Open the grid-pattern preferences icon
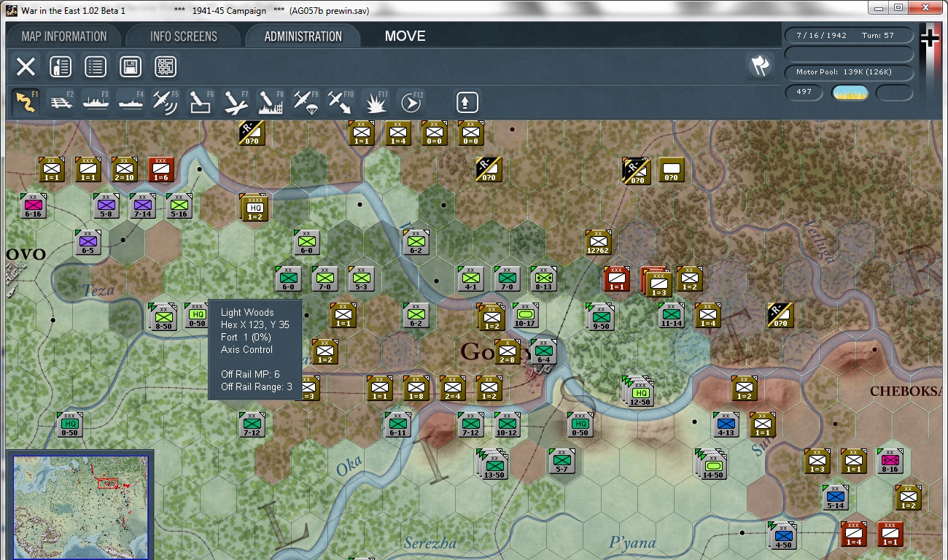Screen dimensions: 948x560 [166, 67]
